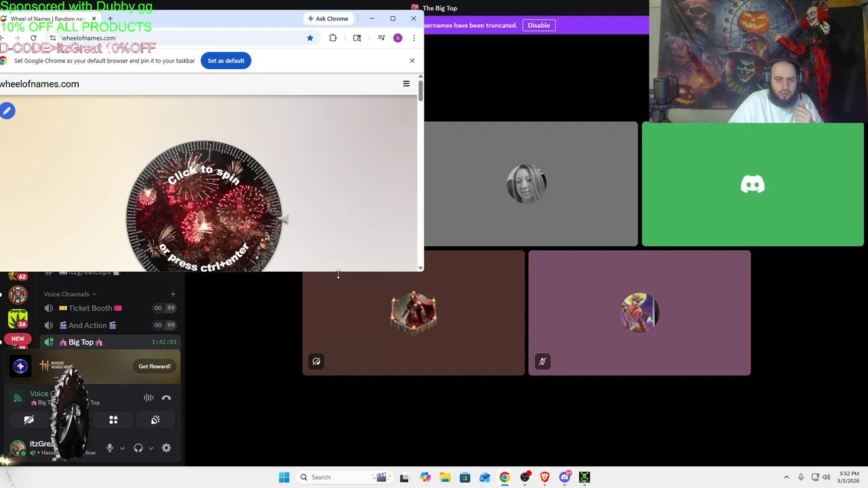Switch to Chrome on the taskbar
Viewport: 868px width, 488px height.
tap(505, 477)
